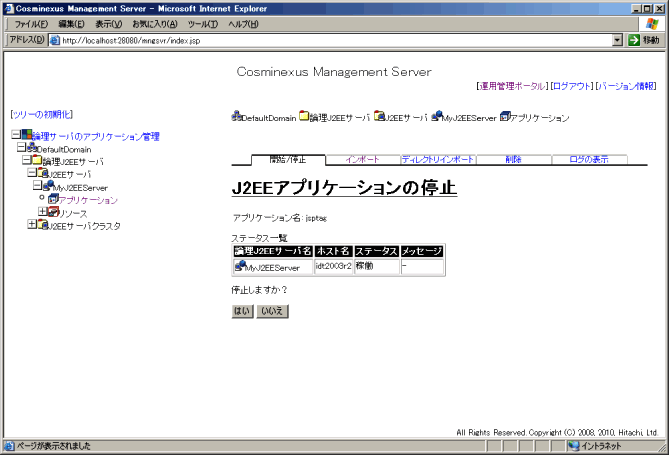
Task: Select the アプリケーション link in tree
Action: click(88, 200)
